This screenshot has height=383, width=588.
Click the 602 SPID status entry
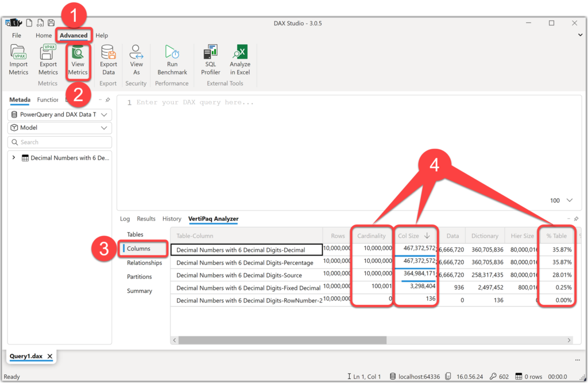coord(500,376)
